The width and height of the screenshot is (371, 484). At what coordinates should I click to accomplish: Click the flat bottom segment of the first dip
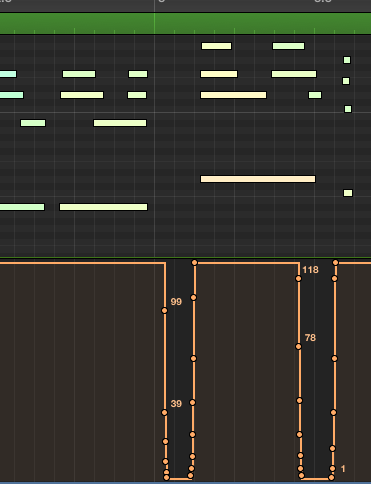[x=178, y=479]
